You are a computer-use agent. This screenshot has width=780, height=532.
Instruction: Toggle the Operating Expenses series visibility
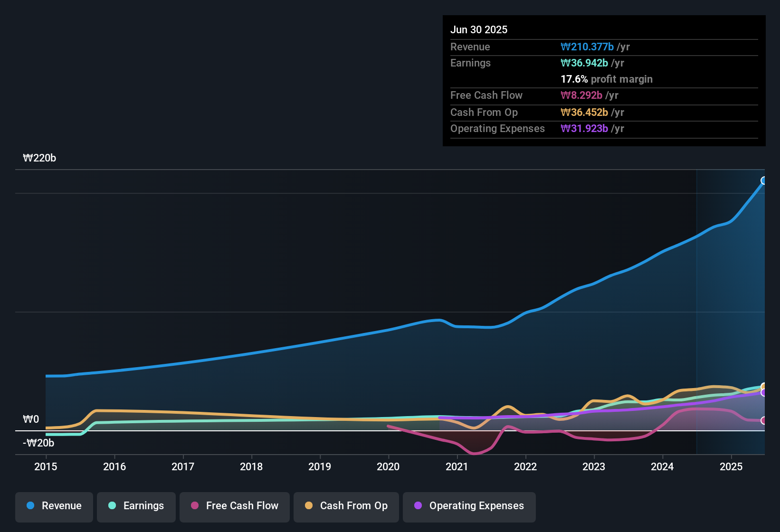click(469, 506)
